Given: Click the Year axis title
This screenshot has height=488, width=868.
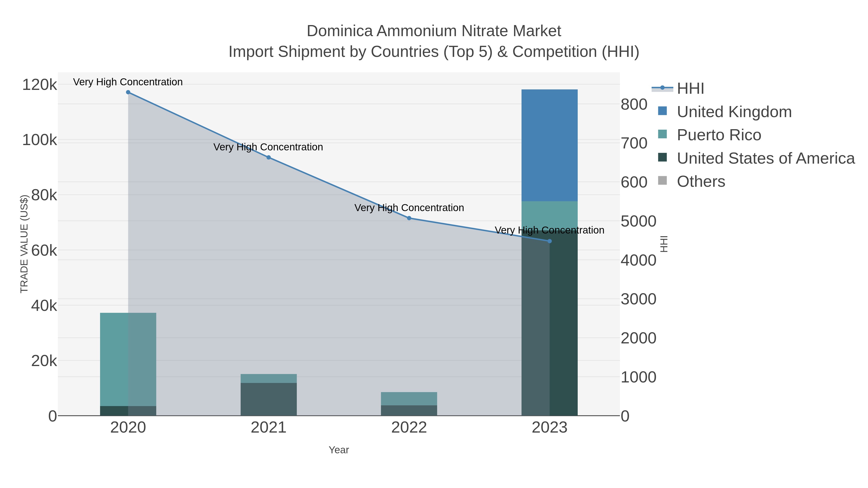Looking at the screenshot, I should (x=339, y=450).
